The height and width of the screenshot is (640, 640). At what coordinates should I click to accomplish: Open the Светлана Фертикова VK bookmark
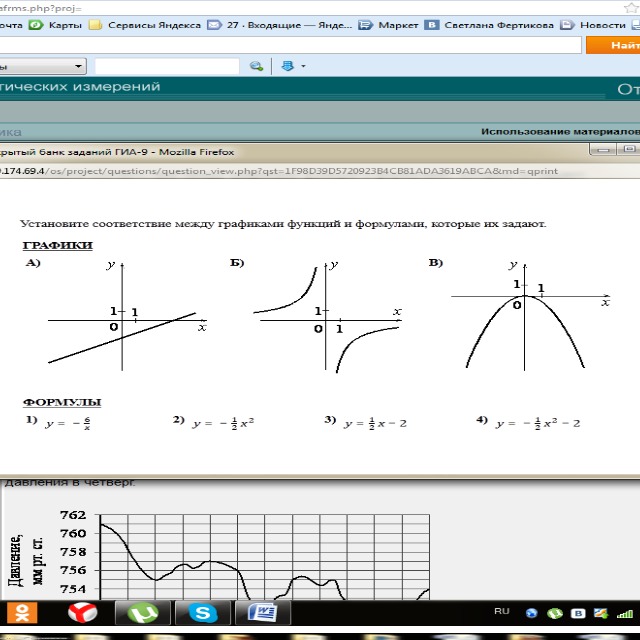[489, 25]
